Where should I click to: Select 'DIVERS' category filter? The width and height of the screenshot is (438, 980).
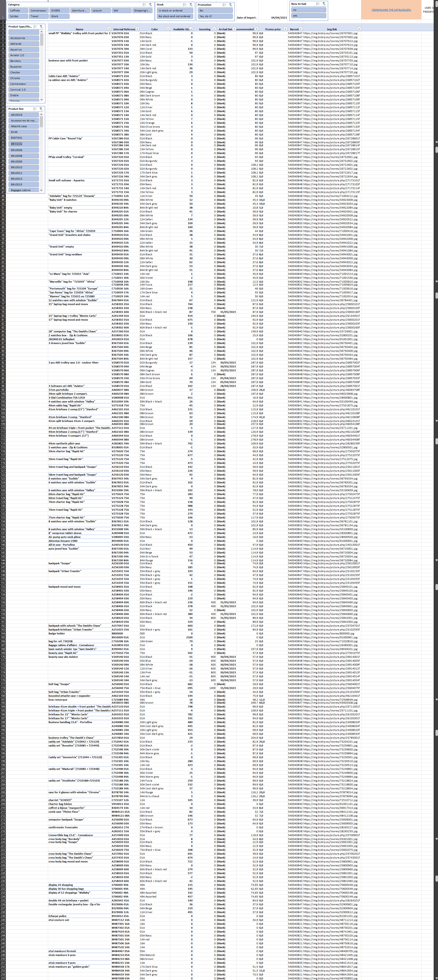(x=59, y=11)
